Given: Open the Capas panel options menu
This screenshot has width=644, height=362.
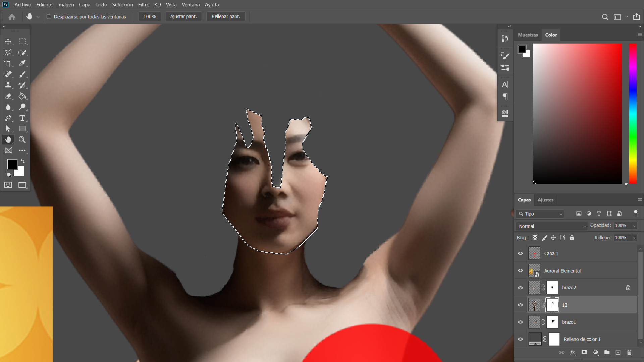Looking at the screenshot, I should coord(640,200).
